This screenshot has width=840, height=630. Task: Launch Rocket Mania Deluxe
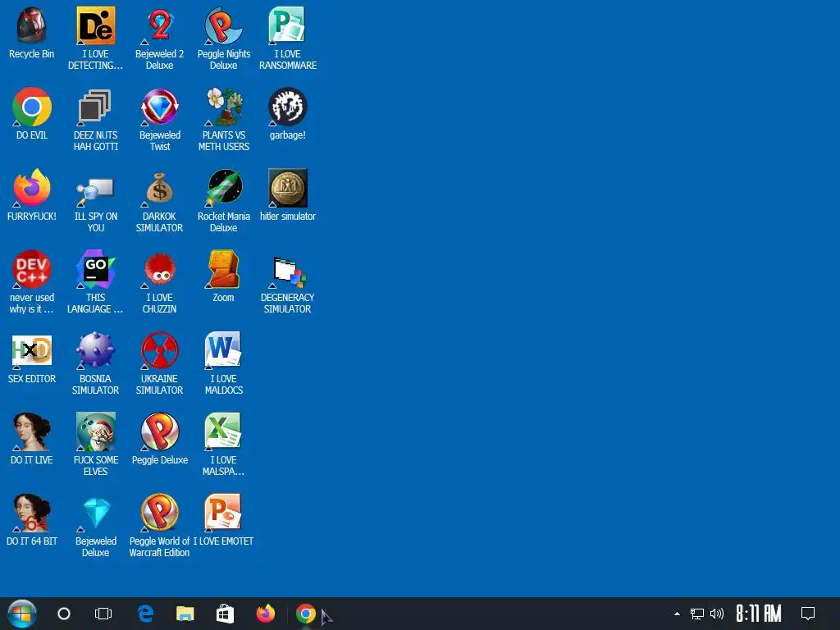pyautogui.click(x=223, y=188)
